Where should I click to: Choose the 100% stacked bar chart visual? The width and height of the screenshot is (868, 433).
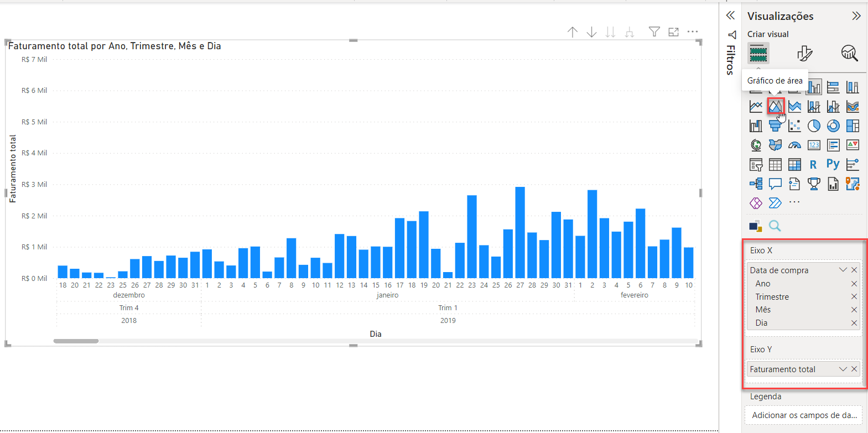833,87
